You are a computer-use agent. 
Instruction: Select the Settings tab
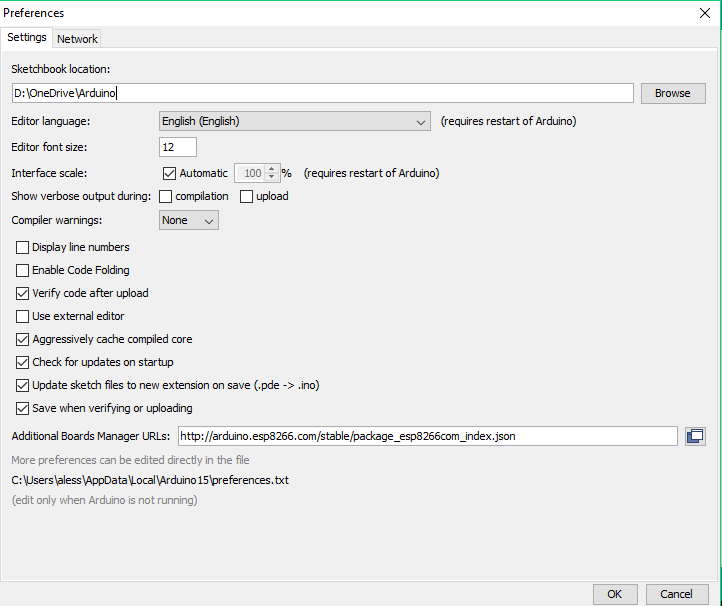(x=27, y=37)
